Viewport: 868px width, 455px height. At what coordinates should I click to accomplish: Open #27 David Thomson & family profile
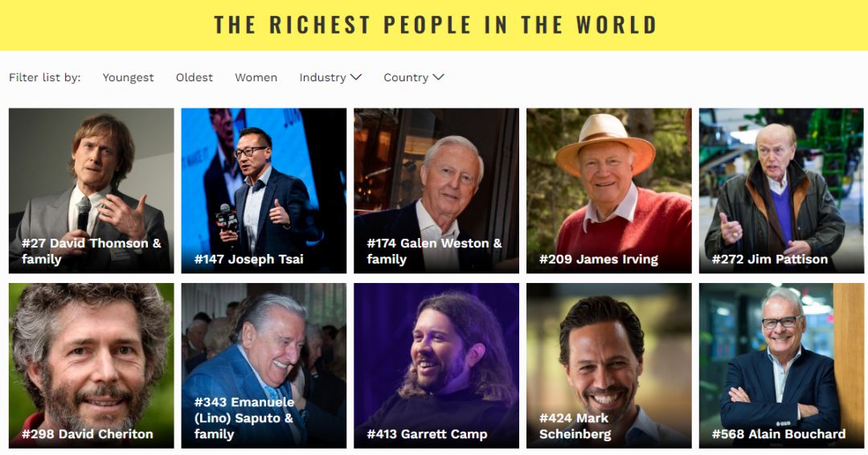(x=92, y=191)
